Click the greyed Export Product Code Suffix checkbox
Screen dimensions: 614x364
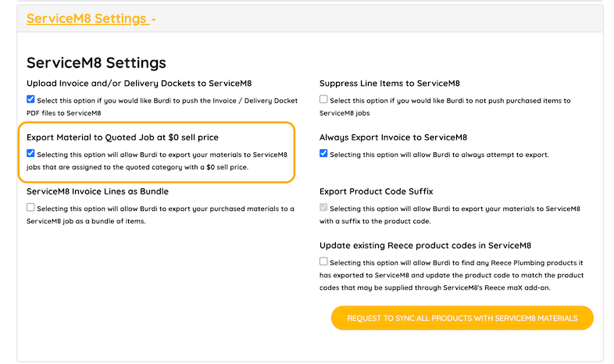[x=323, y=209]
